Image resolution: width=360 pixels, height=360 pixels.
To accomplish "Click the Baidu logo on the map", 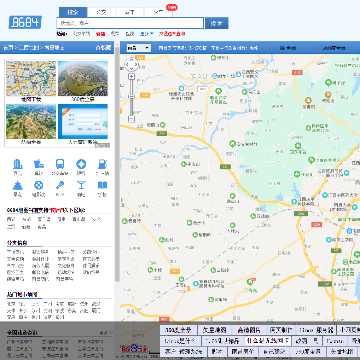I will pos(134,349).
